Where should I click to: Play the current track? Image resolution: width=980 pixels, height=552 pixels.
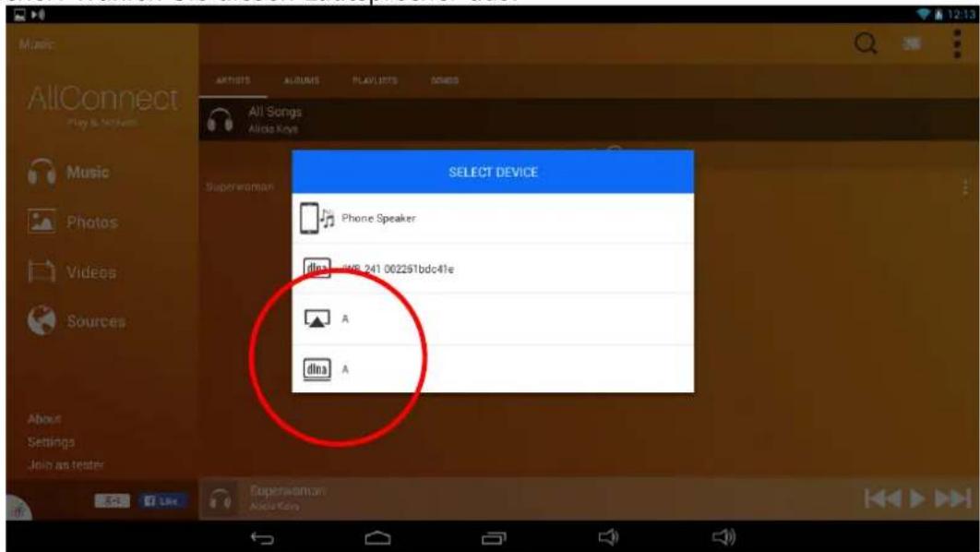917,498
